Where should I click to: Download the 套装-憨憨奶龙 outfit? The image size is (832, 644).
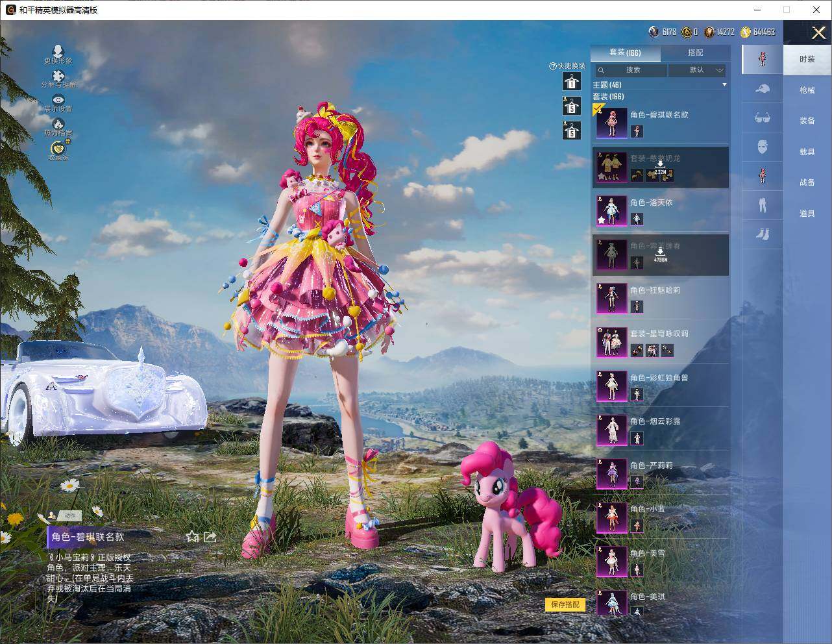[x=660, y=167]
